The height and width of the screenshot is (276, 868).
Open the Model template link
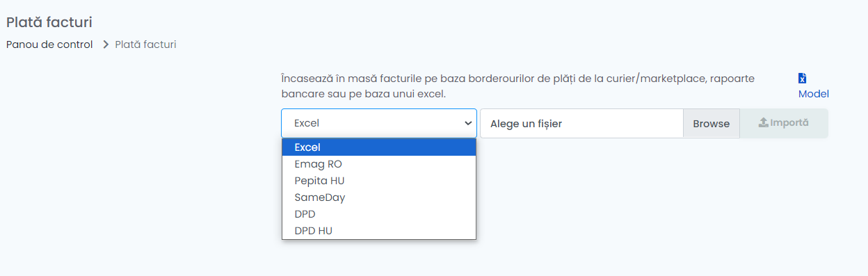813,94
